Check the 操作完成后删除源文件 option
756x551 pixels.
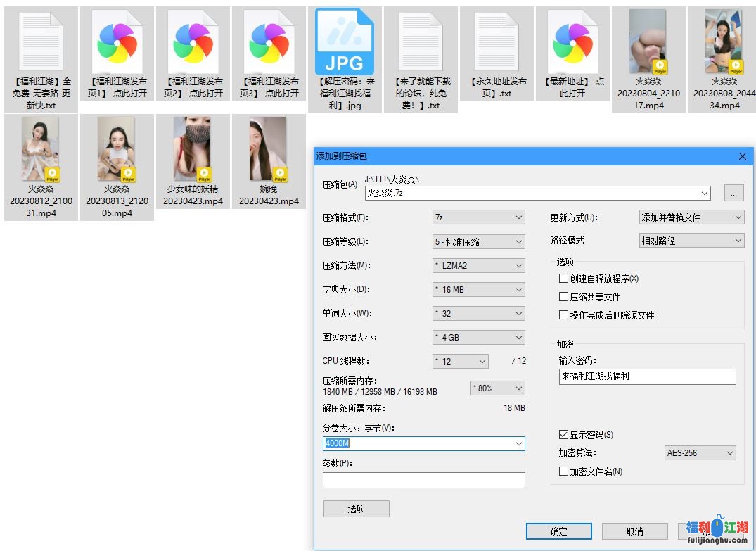coord(563,315)
